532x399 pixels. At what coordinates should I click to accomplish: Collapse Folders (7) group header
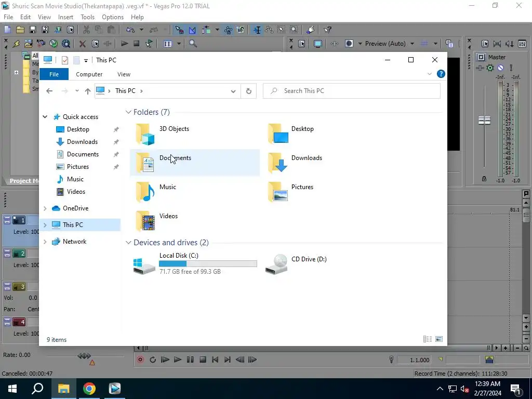point(128,112)
